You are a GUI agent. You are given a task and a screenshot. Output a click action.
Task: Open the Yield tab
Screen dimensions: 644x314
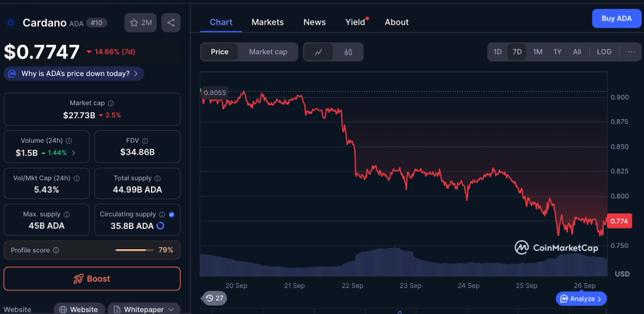pos(355,22)
